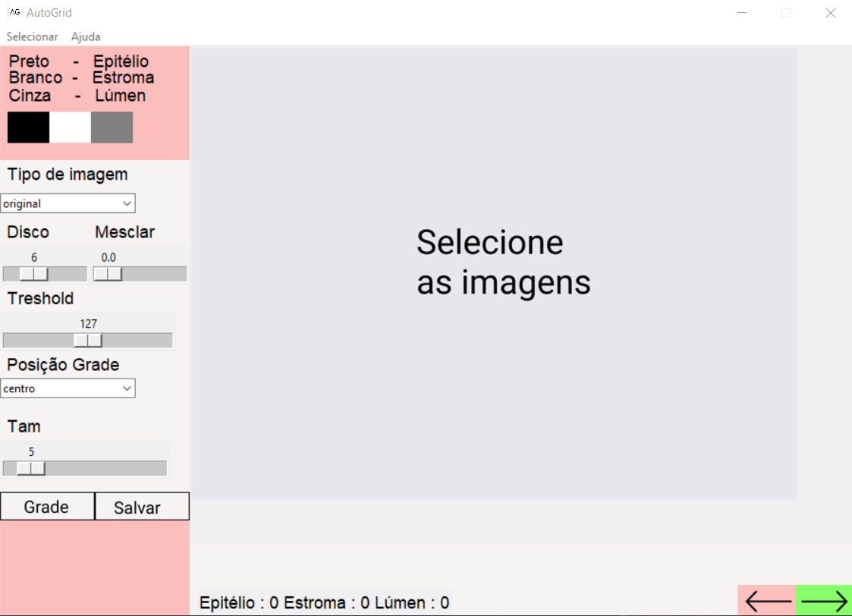Click the Tam slider handle
This screenshot has height=616, width=852.
coord(31,468)
